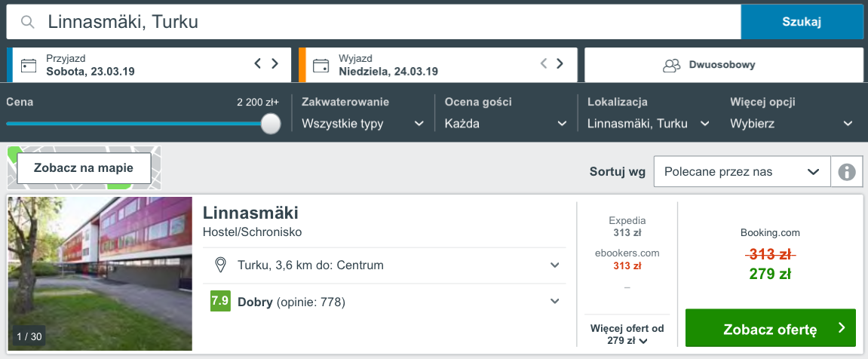Click the guests people icon
Image resolution: width=868 pixels, height=359 pixels.
click(x=671, y=65)
